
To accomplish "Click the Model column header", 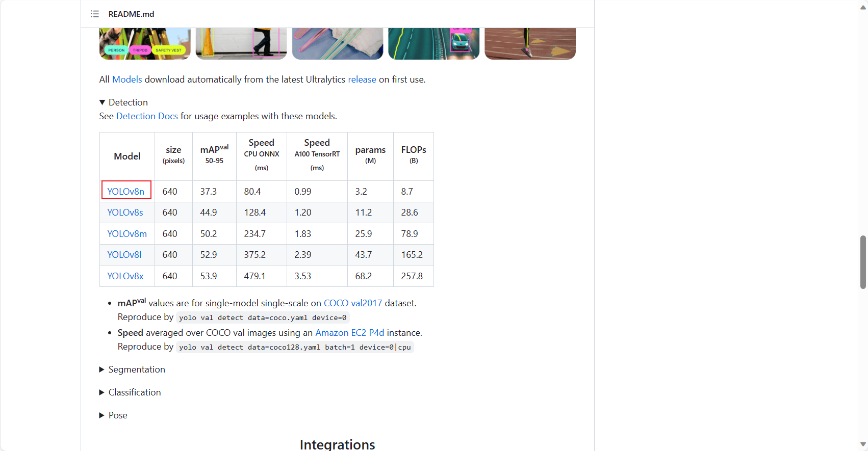I will tap(127, 156).
